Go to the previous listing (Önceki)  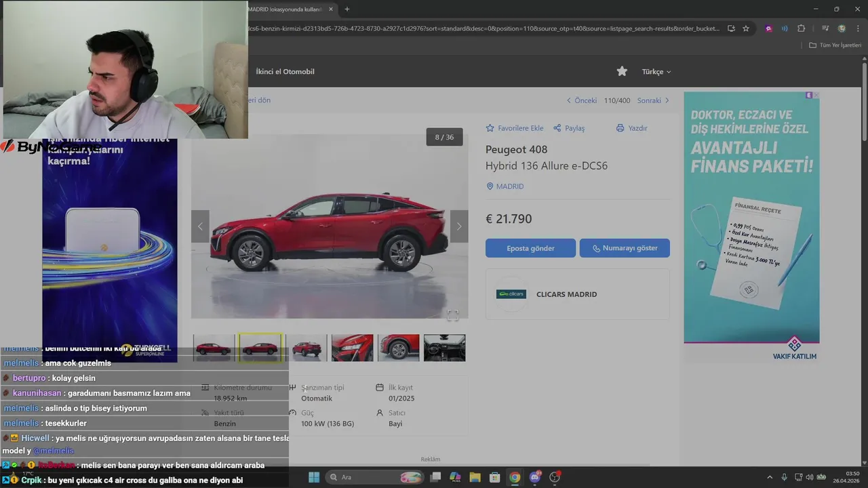tap(581, 100)
